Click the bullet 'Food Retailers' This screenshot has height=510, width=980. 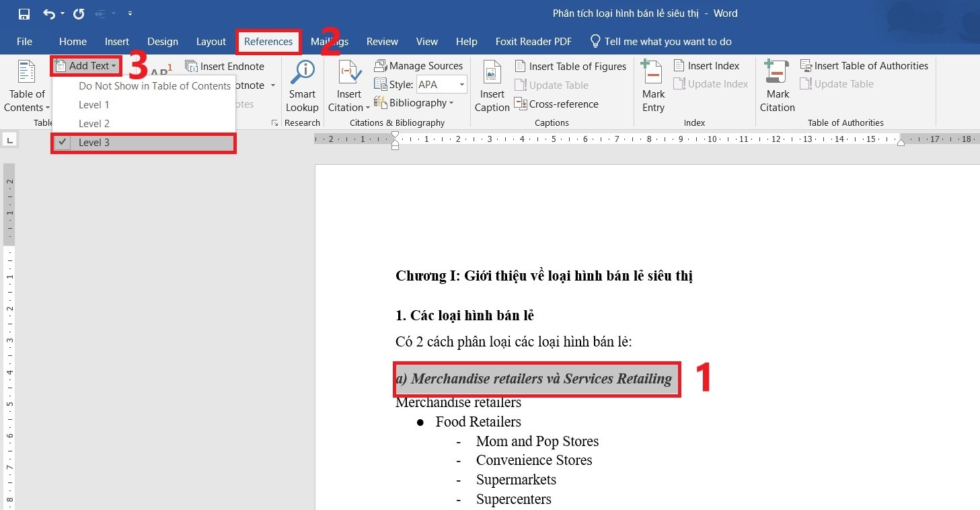tap(478, 422)
